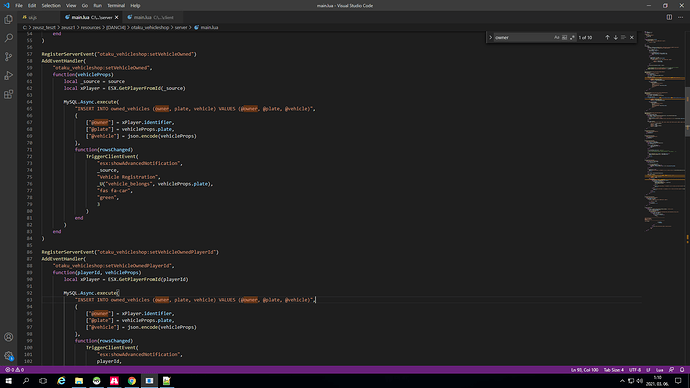Switch to the main.lua client tab
The height and width of the screenshot is (388, 690).
click(150, 17)
